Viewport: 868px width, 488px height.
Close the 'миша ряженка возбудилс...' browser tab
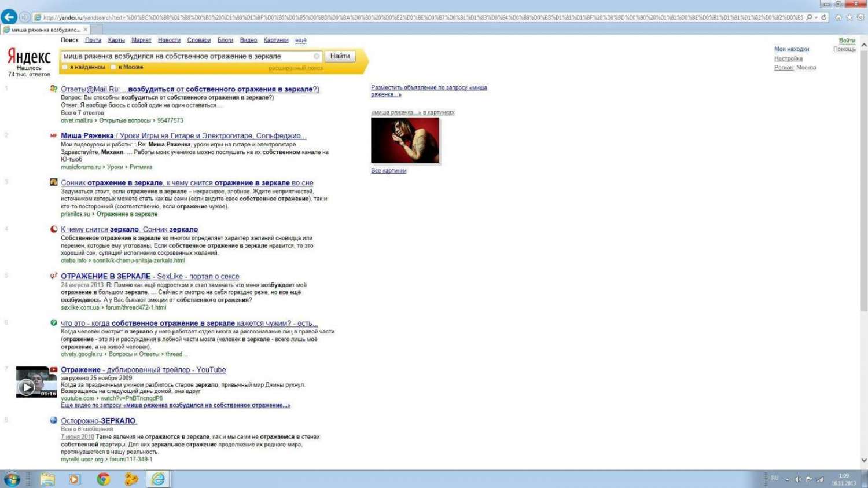[x=86, y=30]
